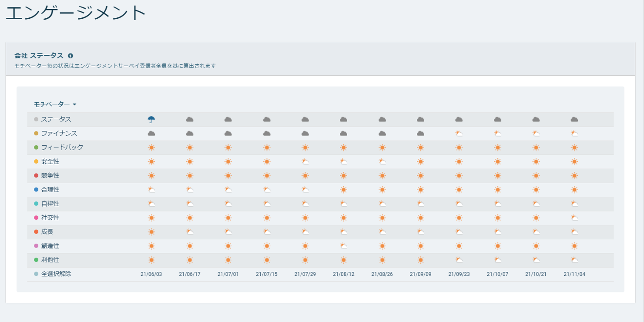Click partly cloudy icon in 安全性 row 21/08/26
This screenshot has height=322, width=644.
(x=382, y=162)
